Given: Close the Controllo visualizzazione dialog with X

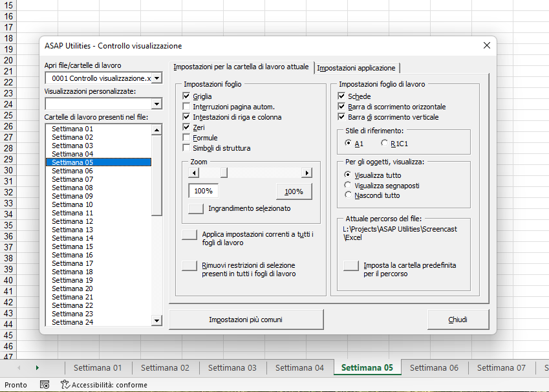Looking at the screenshot, I should point(487,45).
